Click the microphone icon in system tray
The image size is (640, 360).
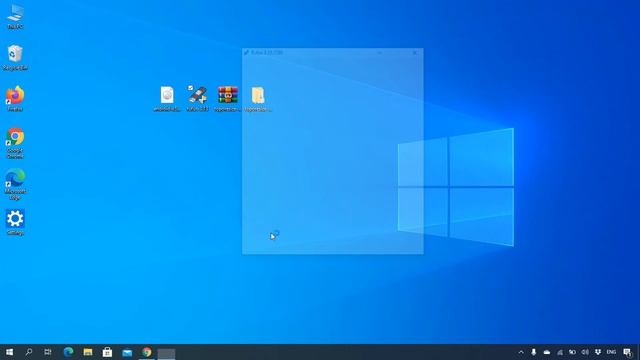[x=533, y=352]
